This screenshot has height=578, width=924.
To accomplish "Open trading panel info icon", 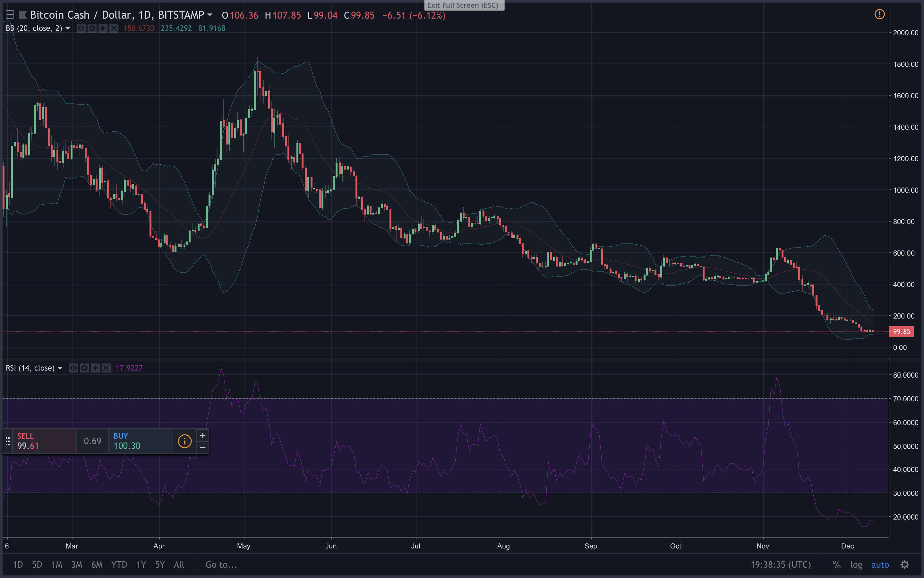I will 185,441.
